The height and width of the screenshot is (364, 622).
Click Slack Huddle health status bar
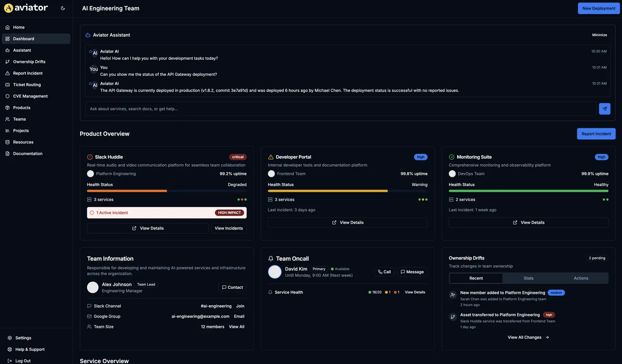tap(167, 191)
